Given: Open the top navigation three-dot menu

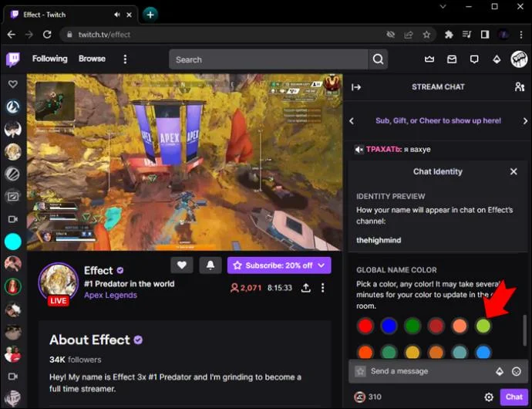Looking at the screenshot, I should tap(125, 59).
